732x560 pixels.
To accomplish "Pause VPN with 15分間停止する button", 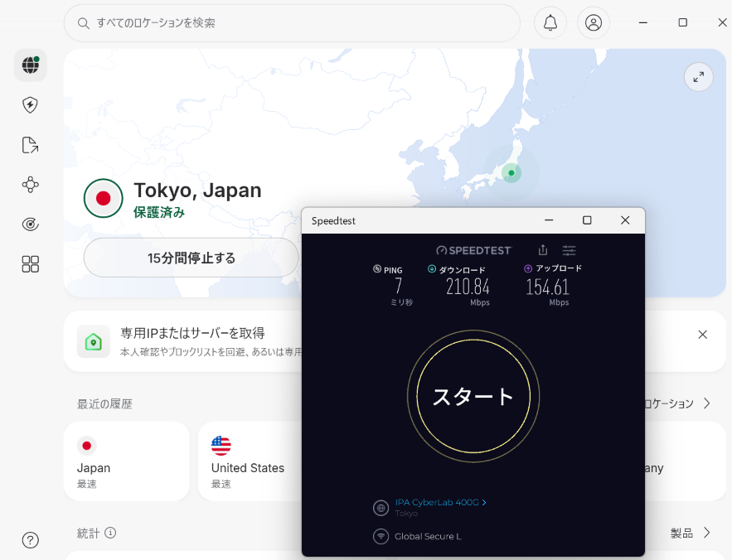I will (191, 258).
